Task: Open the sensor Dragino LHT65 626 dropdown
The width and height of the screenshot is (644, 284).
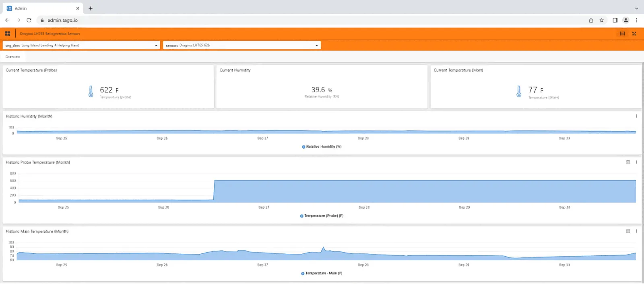Action: tap(242, 46)
